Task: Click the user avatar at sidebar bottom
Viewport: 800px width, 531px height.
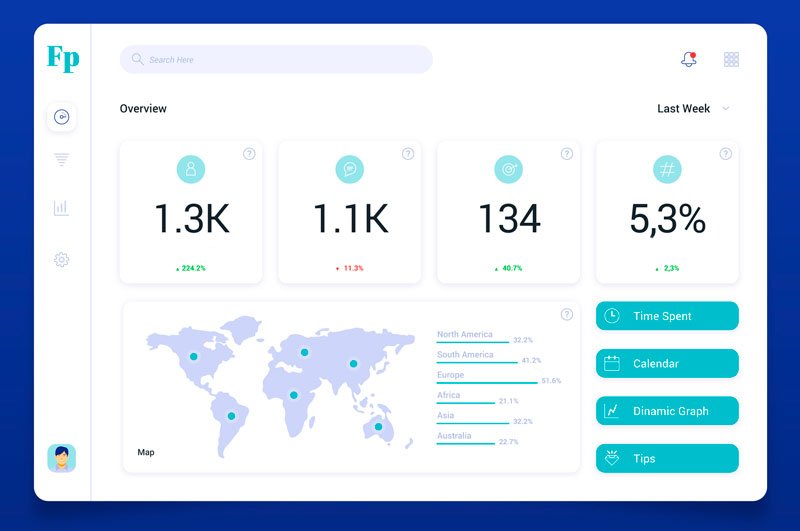Action: (x=61, y=458)
